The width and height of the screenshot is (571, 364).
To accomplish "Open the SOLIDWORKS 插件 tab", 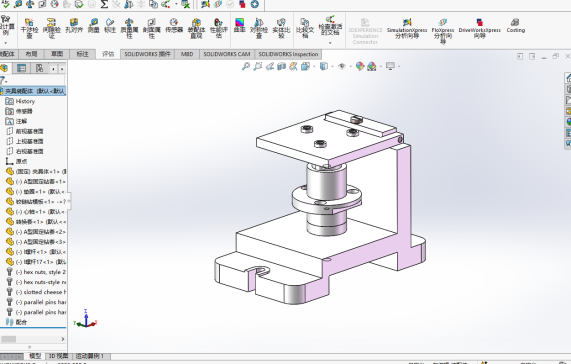I will [x=147, y=54].
